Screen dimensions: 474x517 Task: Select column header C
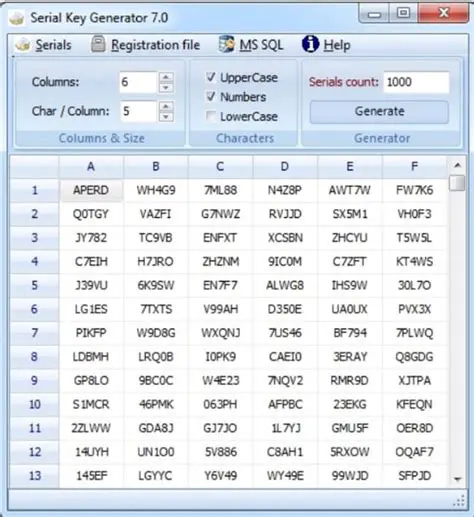[220, 166]
